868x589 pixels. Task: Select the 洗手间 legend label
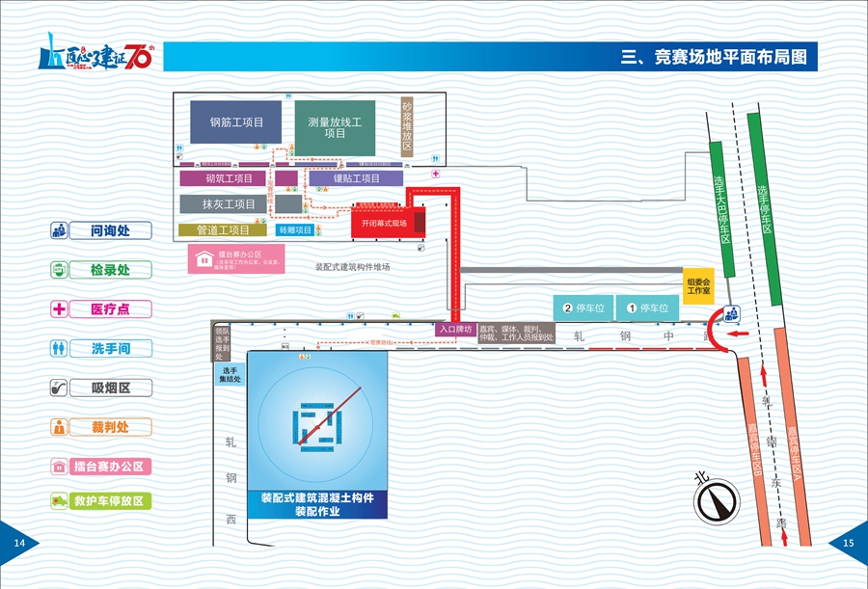(110, 348)
